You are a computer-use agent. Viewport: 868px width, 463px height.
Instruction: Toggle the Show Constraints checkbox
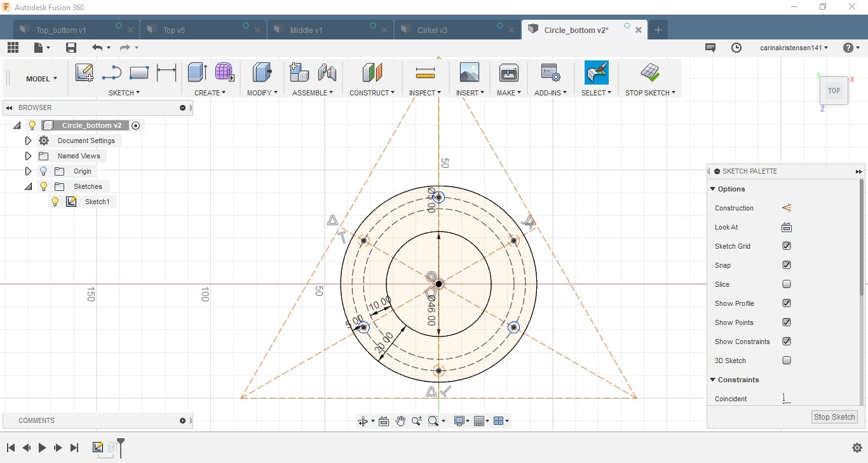pyautogui.click(x=787, y=342)
